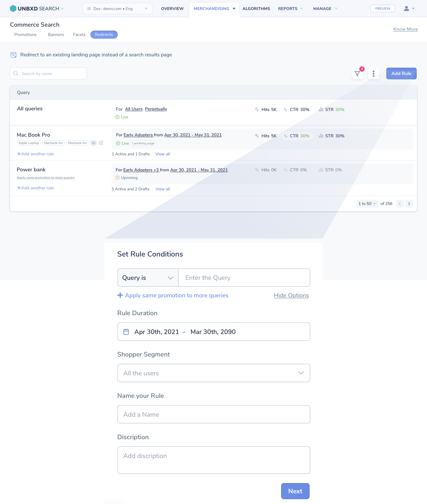Image resolution: width=427 pixels, height=504 pixels.
Task: Go to next page arrow
Action: [409, 204]
